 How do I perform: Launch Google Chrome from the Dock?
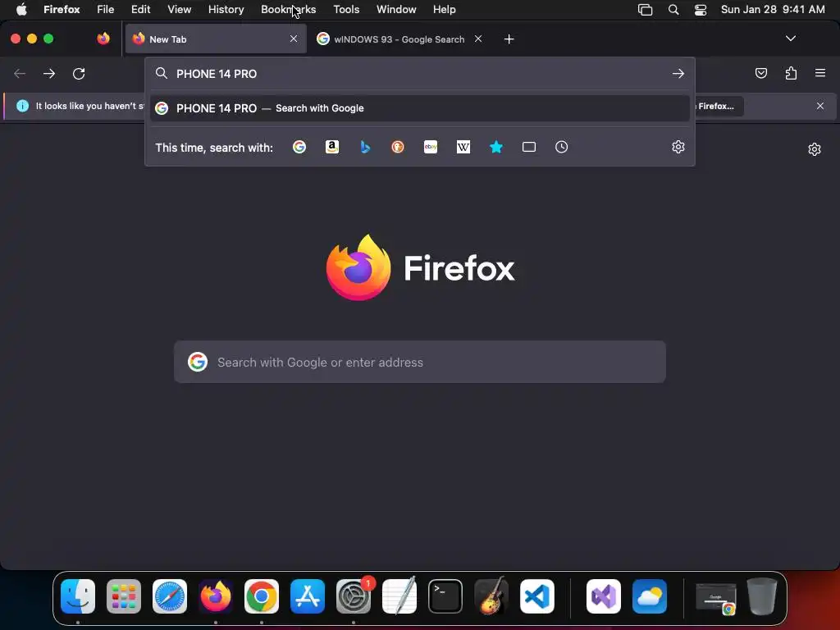pyautogui.click(x=262, y=596)
